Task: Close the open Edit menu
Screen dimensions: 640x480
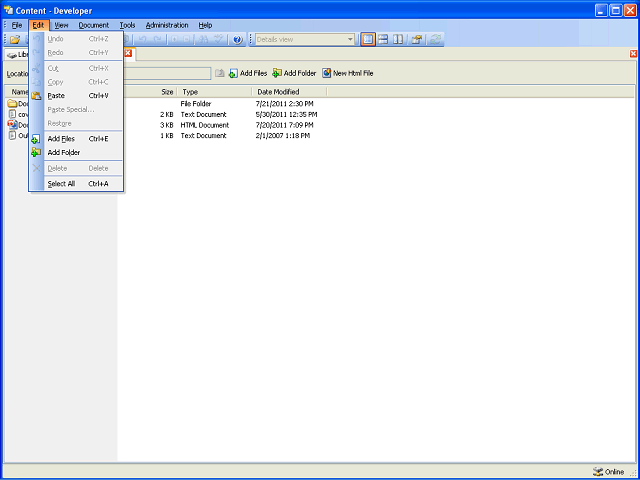Action: (x=38, y=25)
